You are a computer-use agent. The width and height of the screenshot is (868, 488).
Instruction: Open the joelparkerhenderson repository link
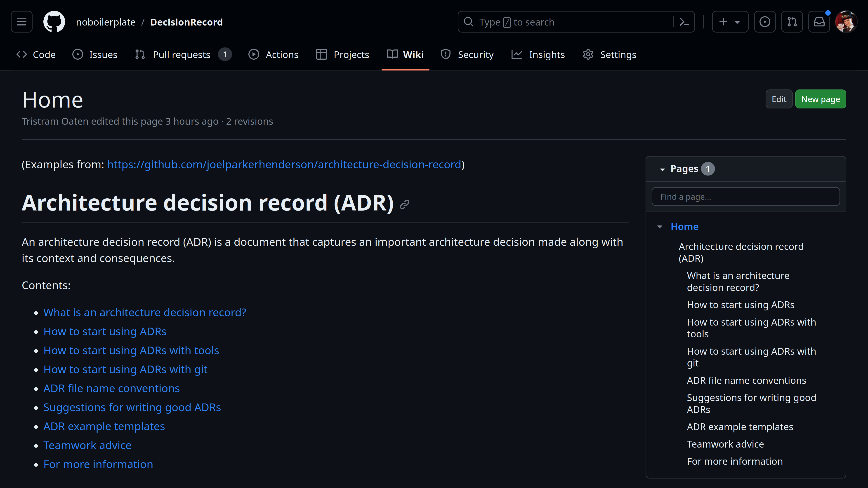tap(284, 164)
